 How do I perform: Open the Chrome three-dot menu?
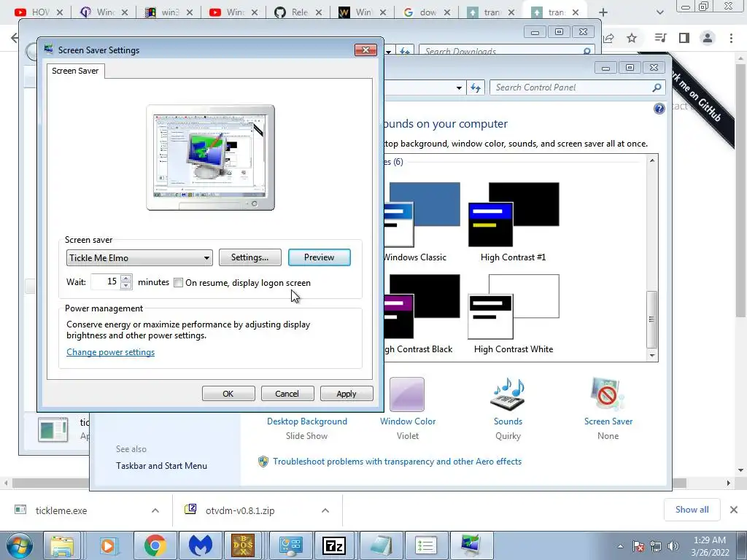[x=731, y=38]
